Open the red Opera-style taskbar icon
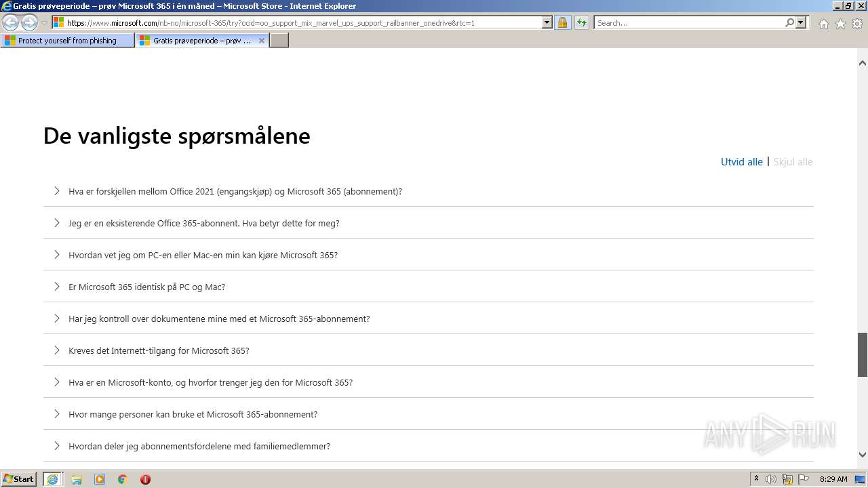868x488 pixels. tap(145, 479)
